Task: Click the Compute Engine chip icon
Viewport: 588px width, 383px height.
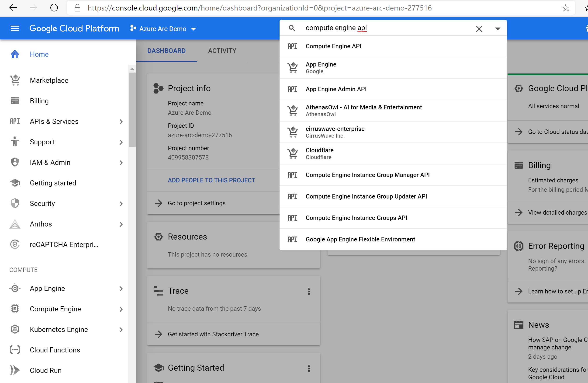Action: coord(15,309)
